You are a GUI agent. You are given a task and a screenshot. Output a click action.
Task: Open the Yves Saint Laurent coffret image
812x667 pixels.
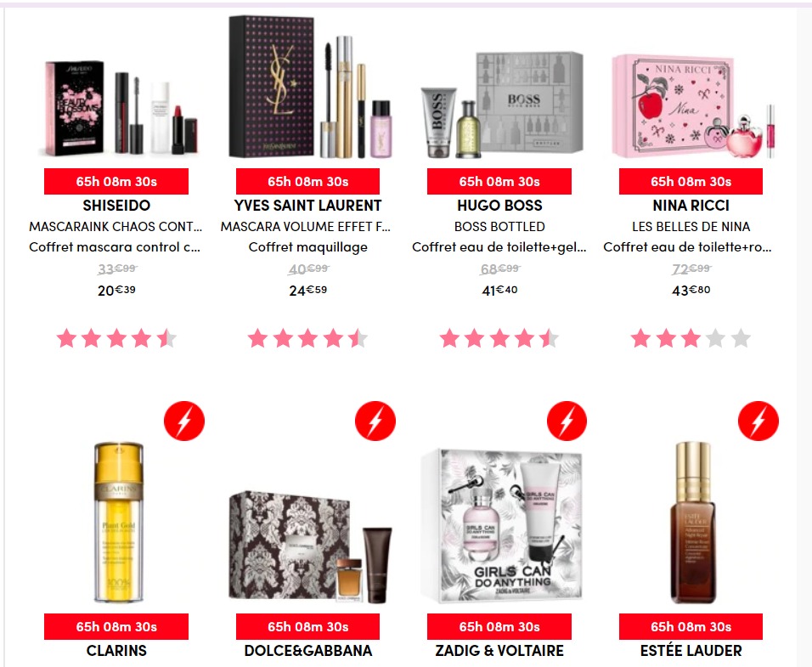click(310, 87)
